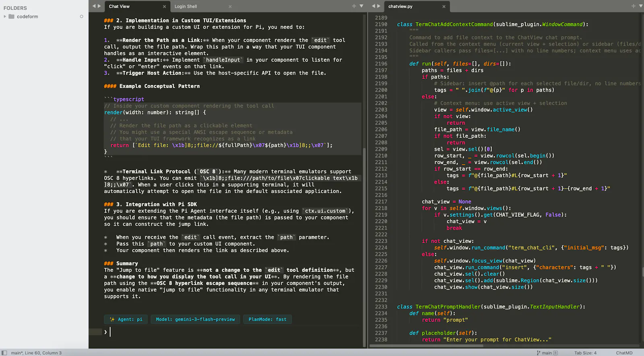The height and width of the screenshot is (356, 644).
Task: Click the 'Terminal Link Protocol' bold text
Action: [156, 172]
